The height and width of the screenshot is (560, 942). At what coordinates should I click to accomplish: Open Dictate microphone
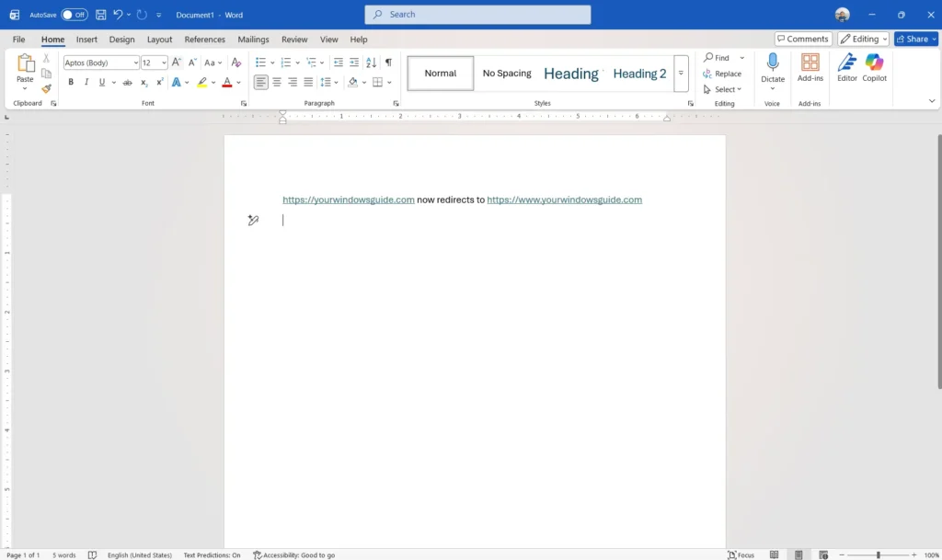[x=773, y=63]
